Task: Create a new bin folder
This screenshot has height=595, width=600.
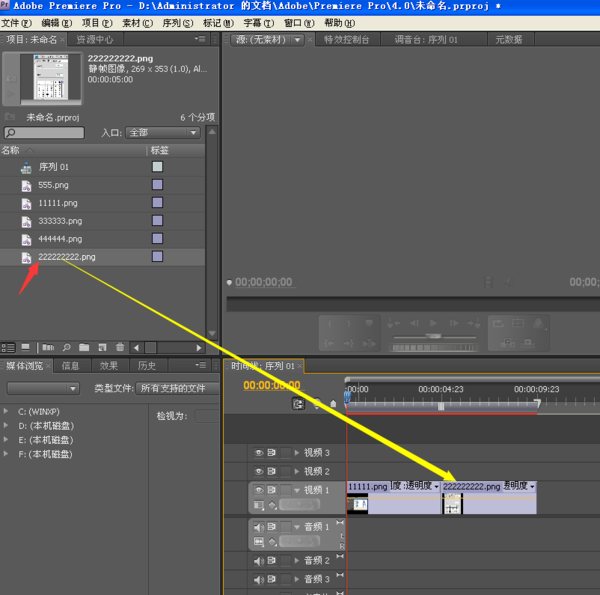Action: pyautogui.click(x=84, y=347)
